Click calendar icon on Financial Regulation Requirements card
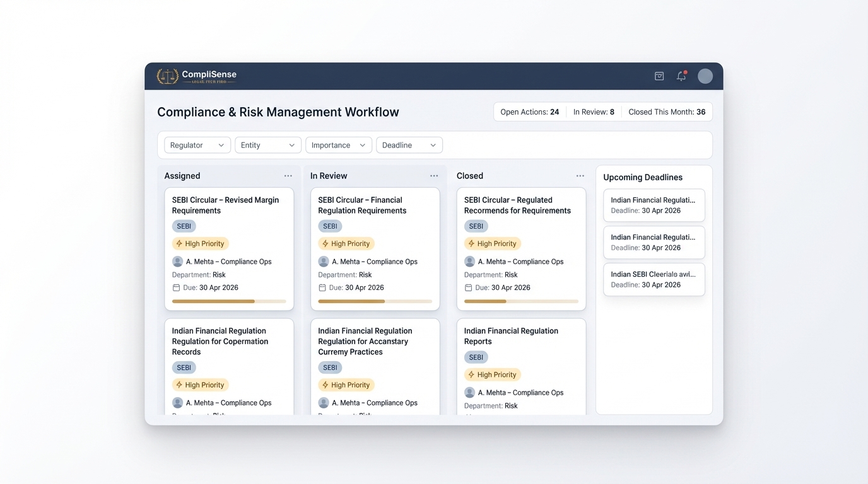 point(322,287)
